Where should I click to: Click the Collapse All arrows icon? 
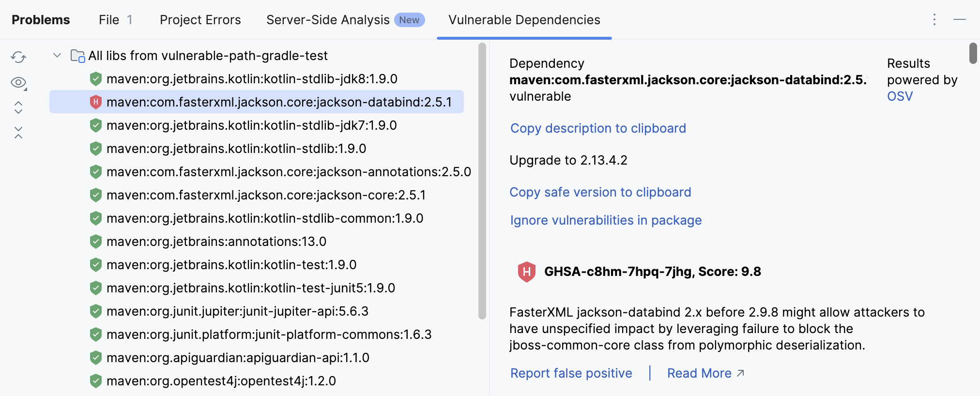pyautogui.click(x=18, y=133)
